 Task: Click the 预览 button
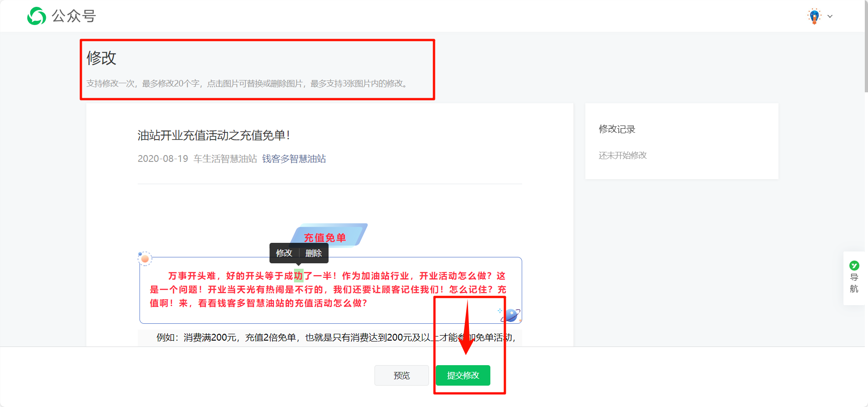[x=402, y=375]
